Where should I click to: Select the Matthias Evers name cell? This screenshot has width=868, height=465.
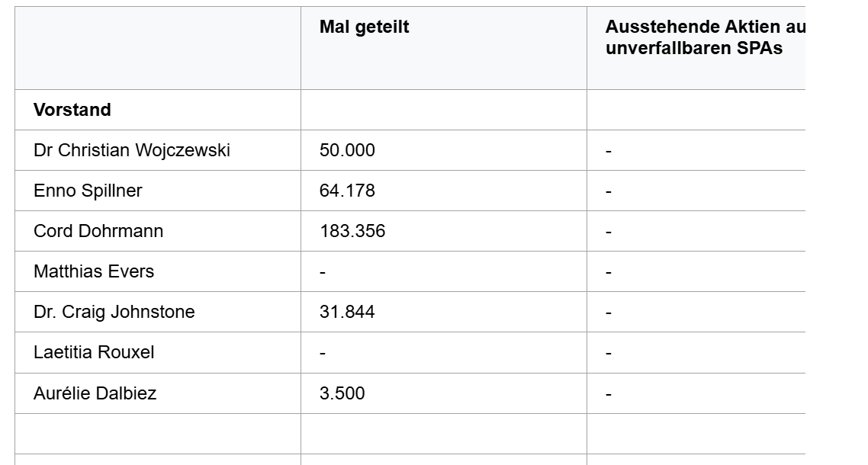click(x=94, y=271)
